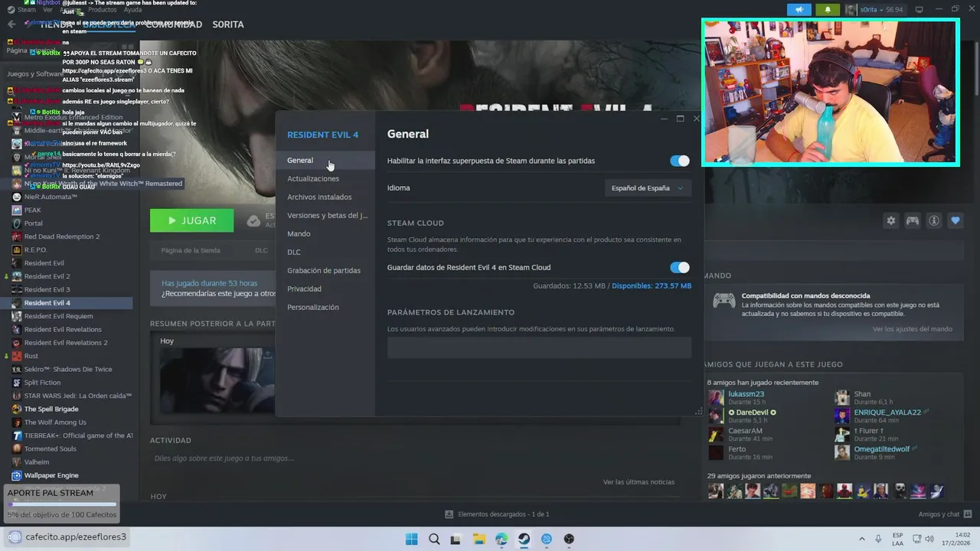
Task: Toggle Steam overlay during games switch
Action: tap(680, 161)
